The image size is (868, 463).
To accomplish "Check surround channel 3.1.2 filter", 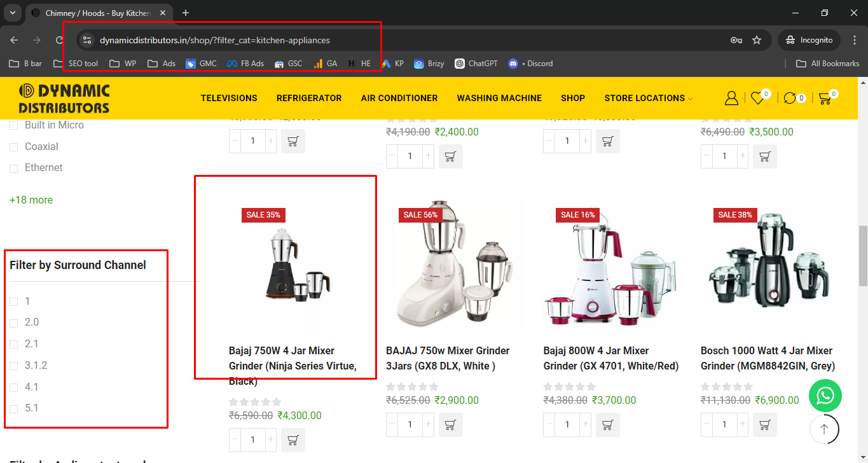I will click(x=13, y=366).
